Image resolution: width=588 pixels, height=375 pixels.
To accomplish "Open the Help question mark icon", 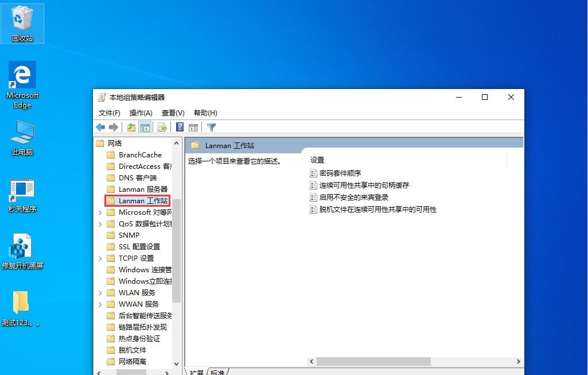I will 180,127.
